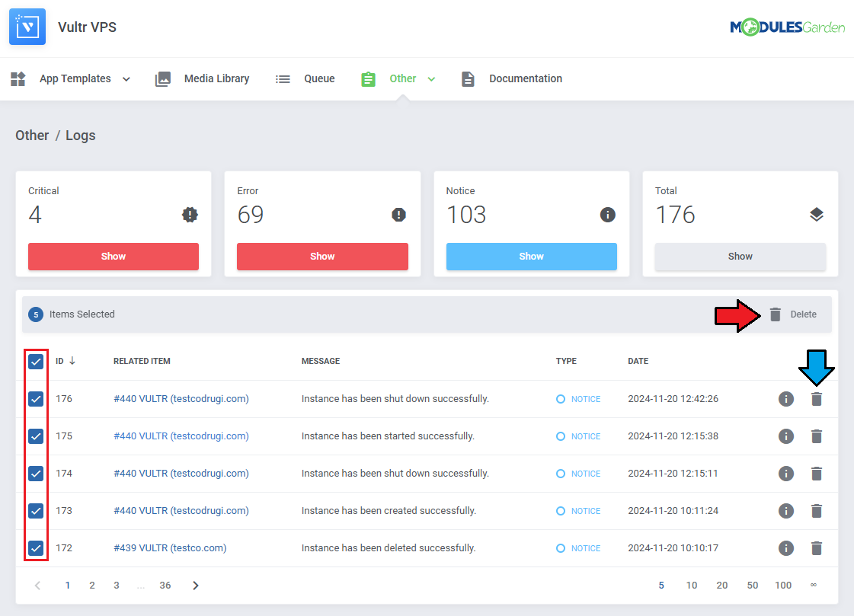Toggle the select-all header checkbox
The width and height of the screenshot is (854, 616).
36,362
